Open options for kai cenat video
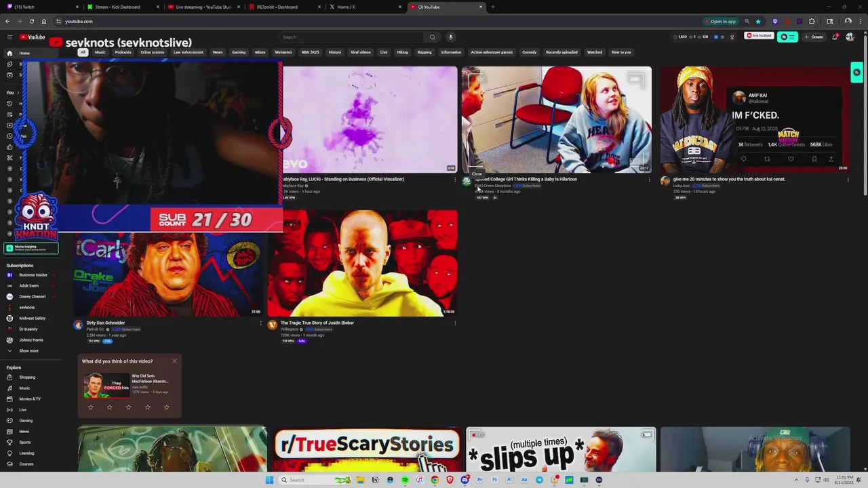Screen dimensions: 868x488 tap(848, 180)
